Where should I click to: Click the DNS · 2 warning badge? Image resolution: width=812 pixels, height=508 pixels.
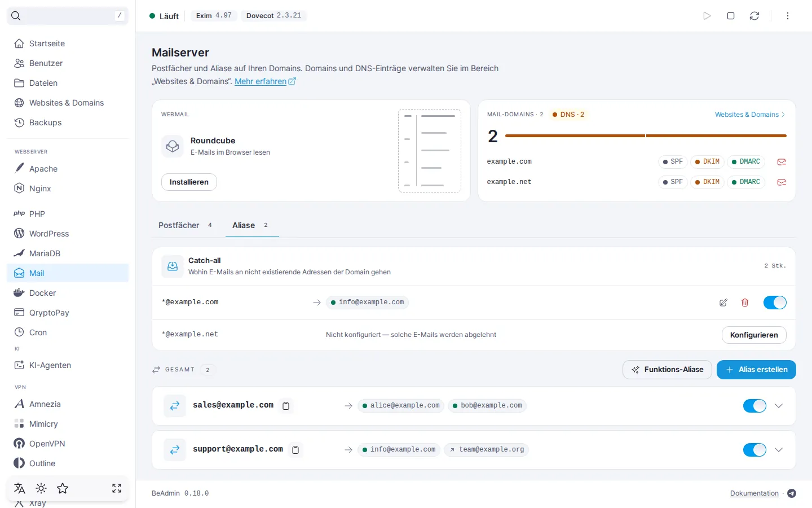coord(568,115)
